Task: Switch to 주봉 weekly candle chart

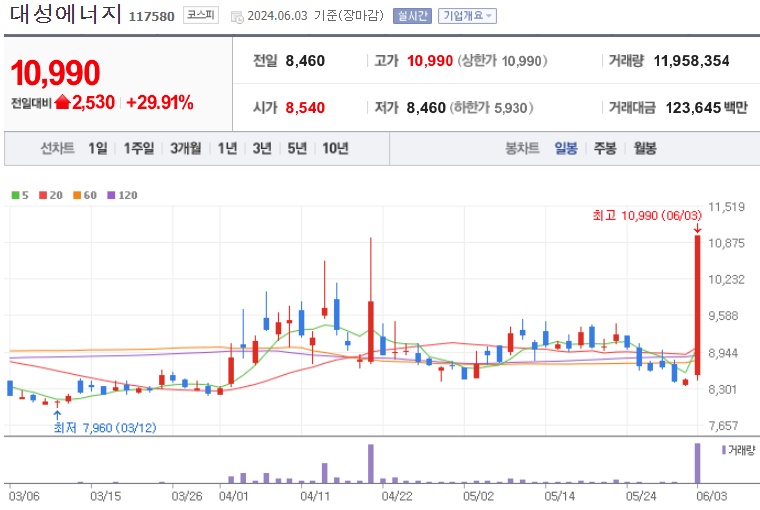Action: point(605,148)
